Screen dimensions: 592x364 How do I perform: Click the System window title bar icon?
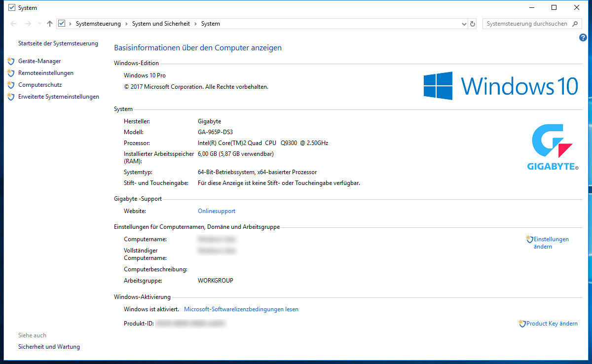tap(12, 7)
